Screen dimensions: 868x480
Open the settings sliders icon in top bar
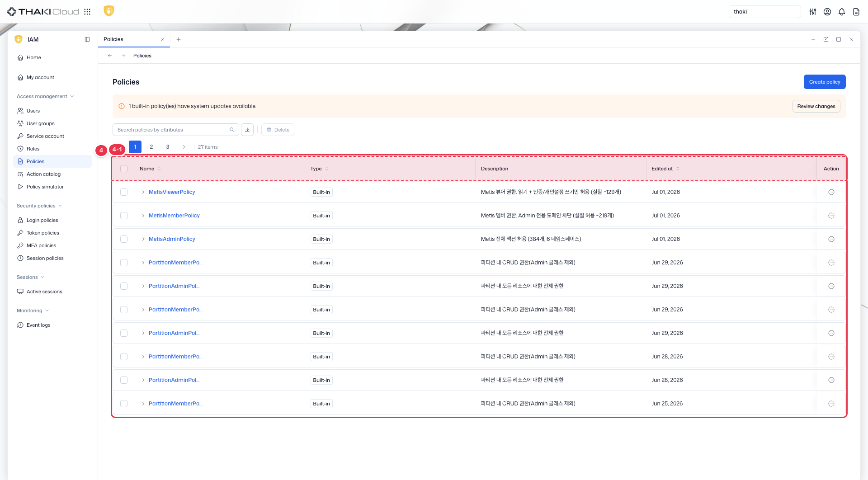[813, 12]
